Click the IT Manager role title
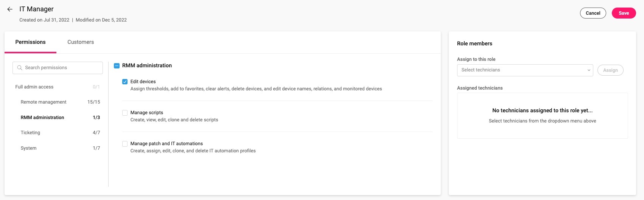This screenshot has width=644, height=200. point(36,9)
